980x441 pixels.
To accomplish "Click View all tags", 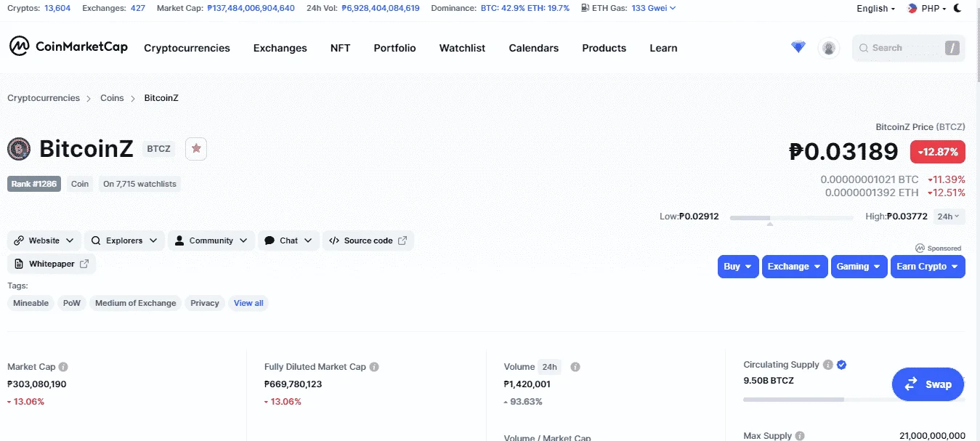I will pyautogui.click(x=248, y=303).
